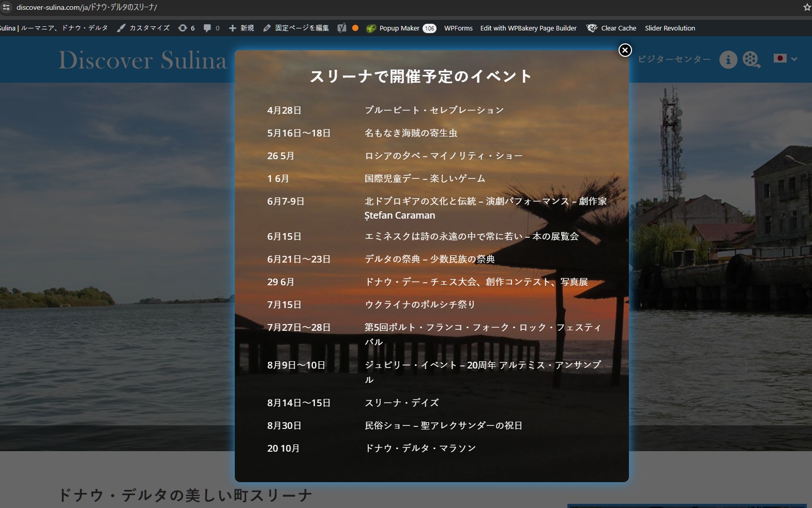The width and height of the screenshot is (812, 508).
Task: Click Edit with WPBakery Page Builder
Action: 528,28
